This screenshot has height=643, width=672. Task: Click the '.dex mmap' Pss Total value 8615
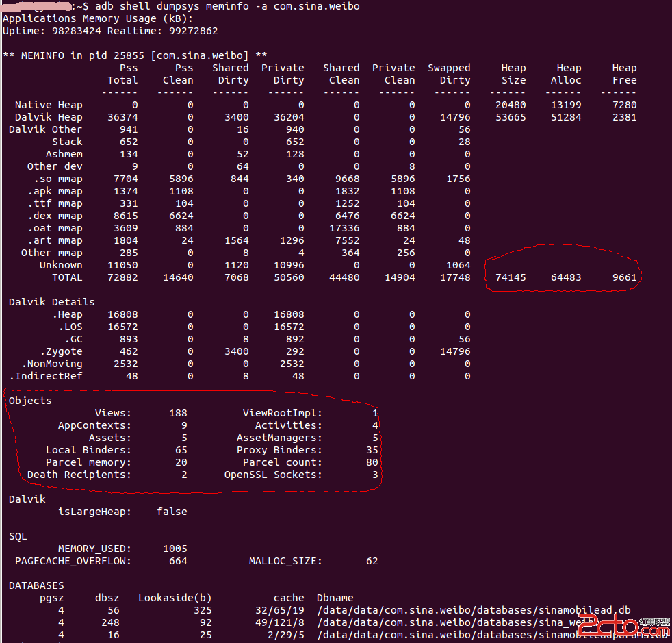click(x=125, y=216)
